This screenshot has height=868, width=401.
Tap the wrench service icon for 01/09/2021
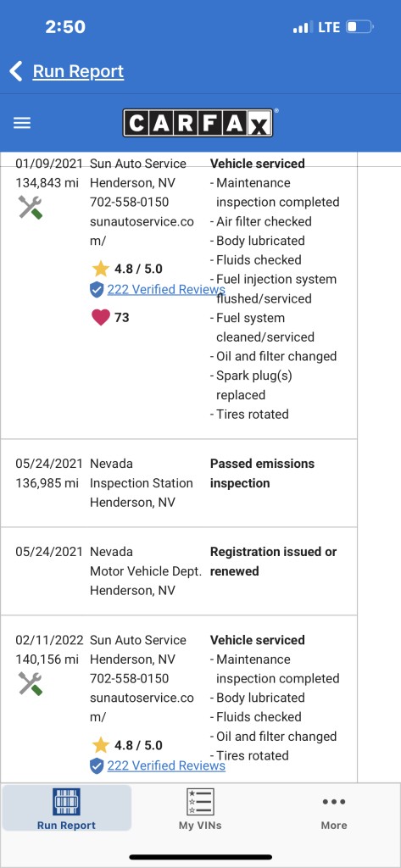coord(31,208)
